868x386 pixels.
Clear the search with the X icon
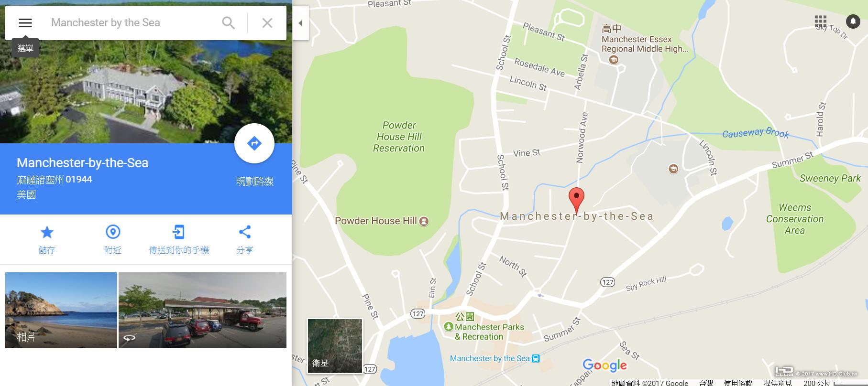click(267, 23)
